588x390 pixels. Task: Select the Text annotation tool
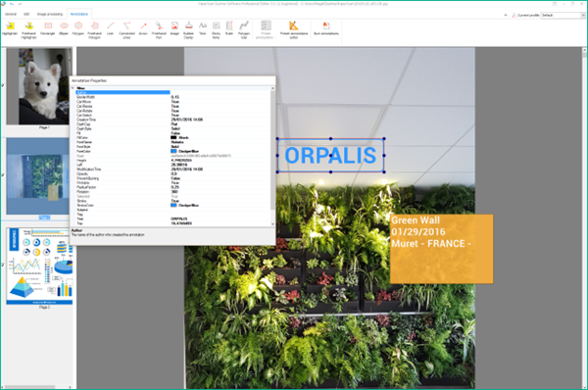[203, 28]
